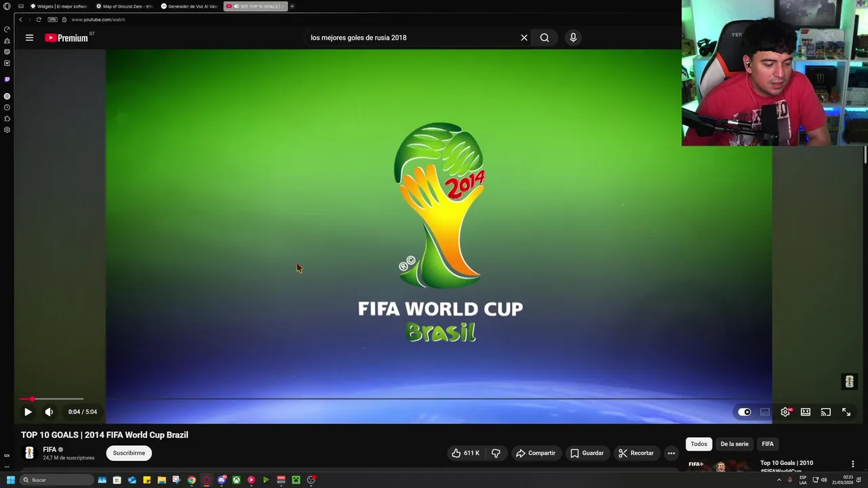Open FIFA channel avatar

click(x=29, y=453)
